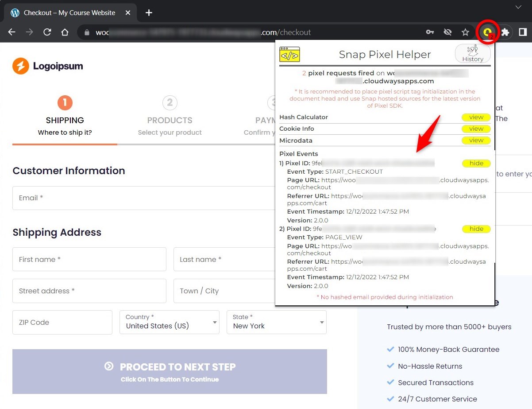
Task: Select the Products step tab
Action: (x=170, y=117)
